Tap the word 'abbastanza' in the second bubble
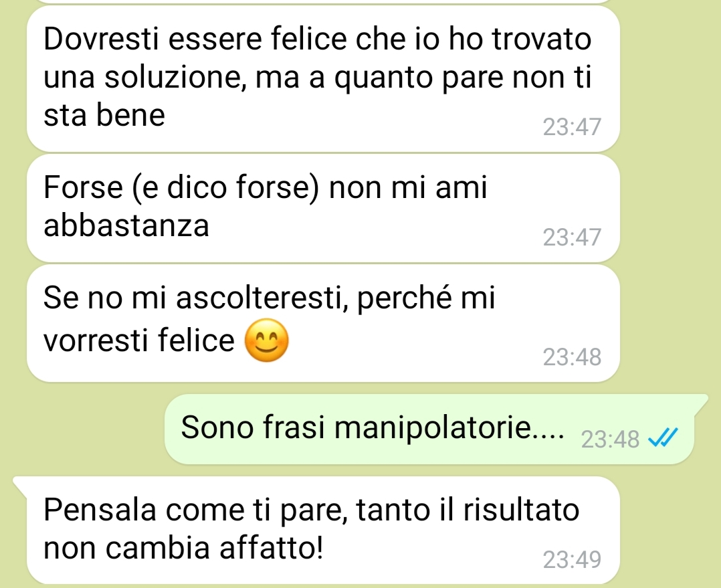The width and height of the screenshot is (721, 588). 126,225
